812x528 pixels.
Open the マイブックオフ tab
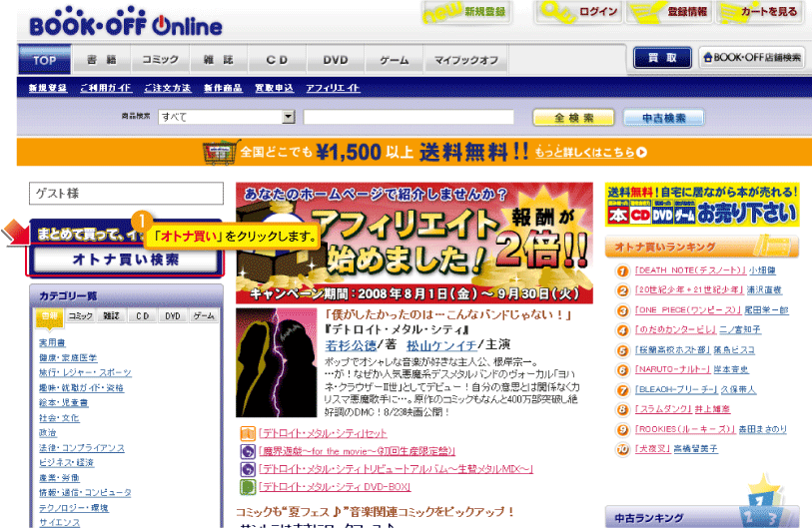tap(465, 60)
